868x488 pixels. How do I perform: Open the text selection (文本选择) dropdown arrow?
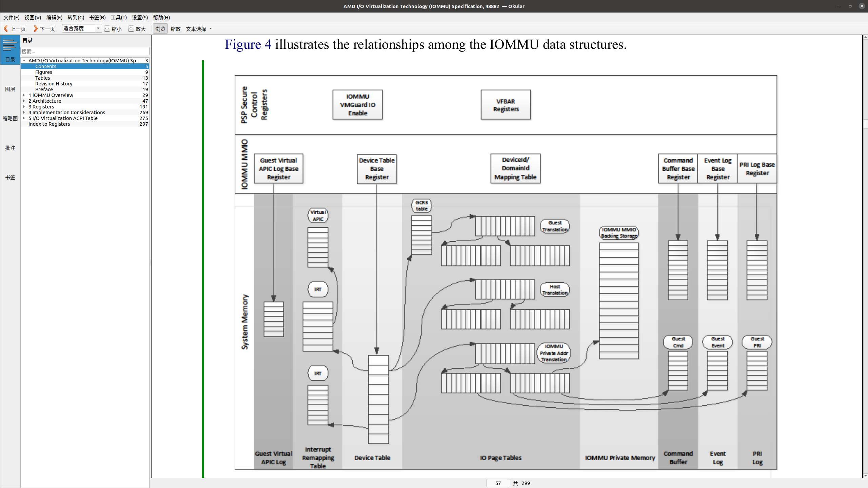point(211,29)
